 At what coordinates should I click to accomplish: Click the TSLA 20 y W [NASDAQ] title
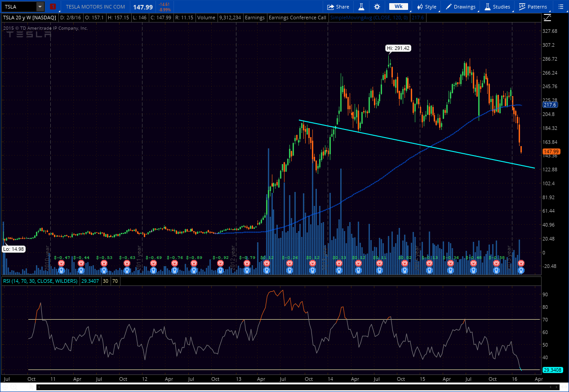coord(30,18)
